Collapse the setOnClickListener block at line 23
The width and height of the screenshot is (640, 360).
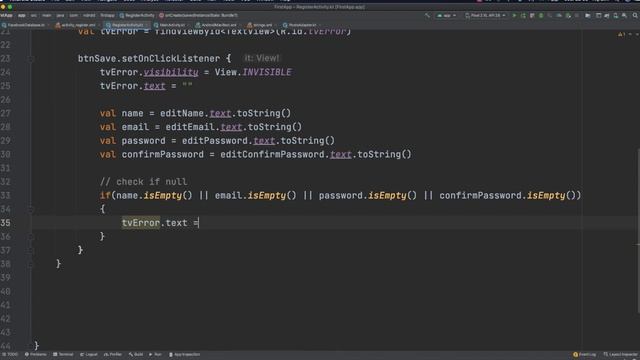coord(31,58)
